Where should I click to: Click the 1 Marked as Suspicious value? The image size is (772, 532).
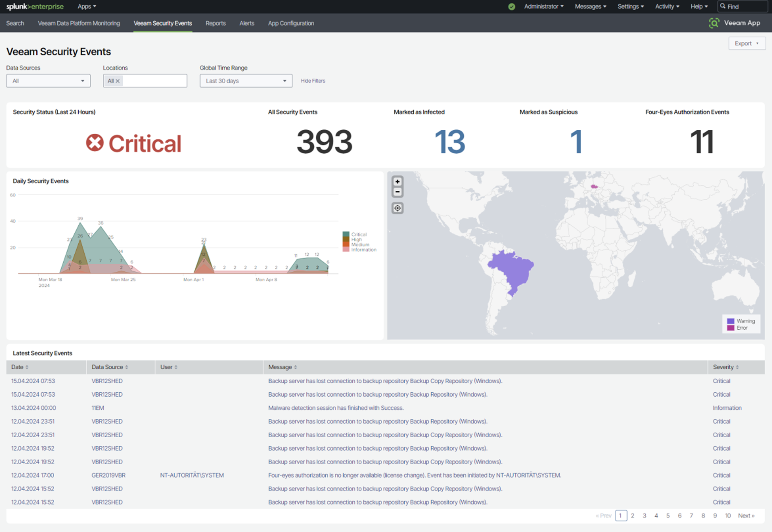tap(576, 142)
